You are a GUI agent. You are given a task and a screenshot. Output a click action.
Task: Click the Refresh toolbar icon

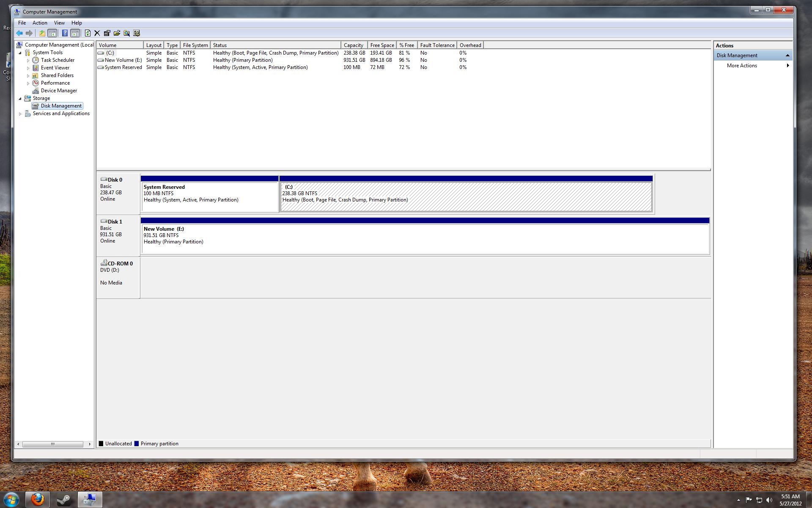(88, 33)
